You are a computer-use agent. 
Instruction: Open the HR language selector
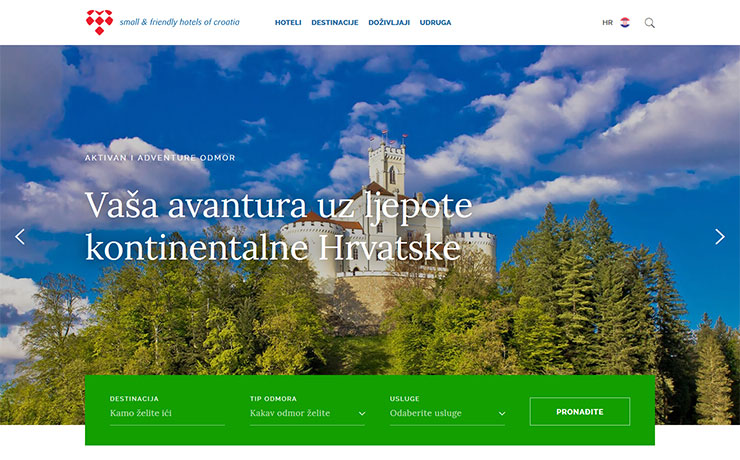click(607, 22)
